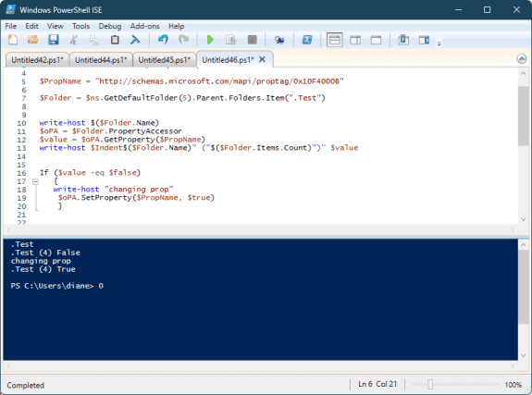Maximize the PowerShell ISE window
The width and height of the screenshot is (532, 395).
pyautogui.click(x=487, y=9)
